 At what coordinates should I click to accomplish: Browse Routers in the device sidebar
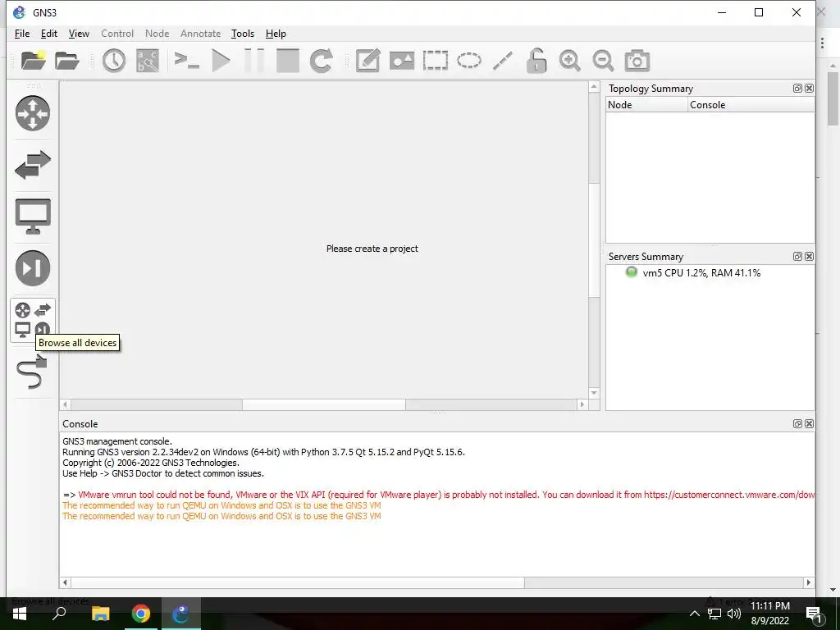(x=33, y=113)
